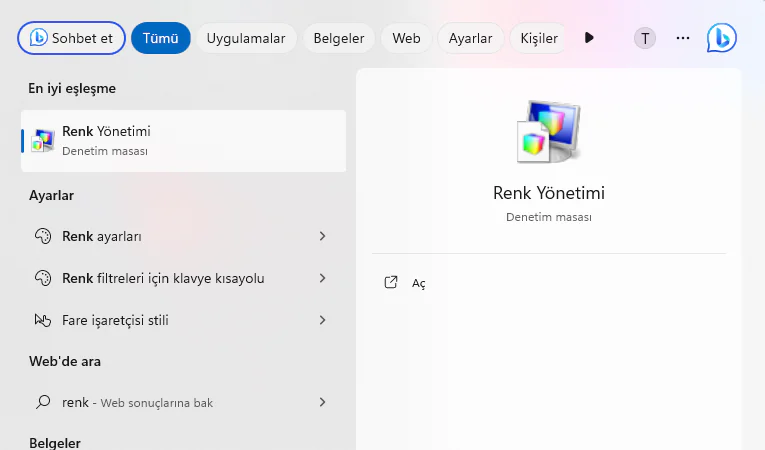Click the Ayarlar section heading in results
The width and height of the screenshot is (765, 450).
51,195
